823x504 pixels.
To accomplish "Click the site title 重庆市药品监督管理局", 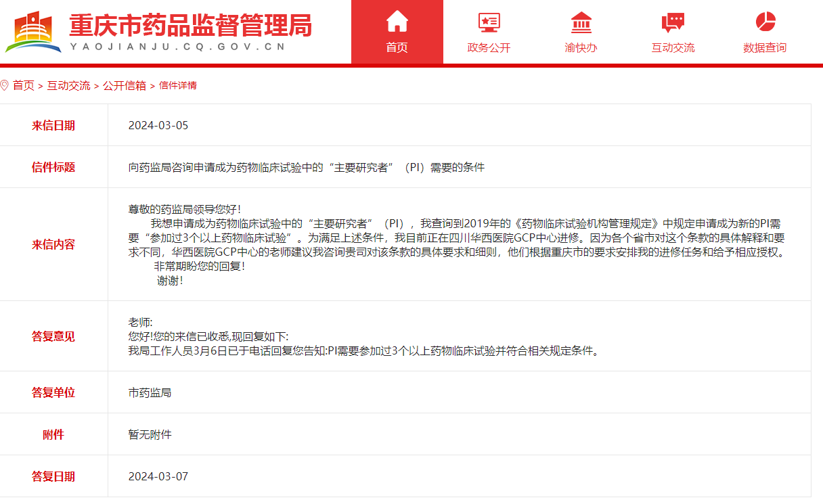I will pos(188,26).
